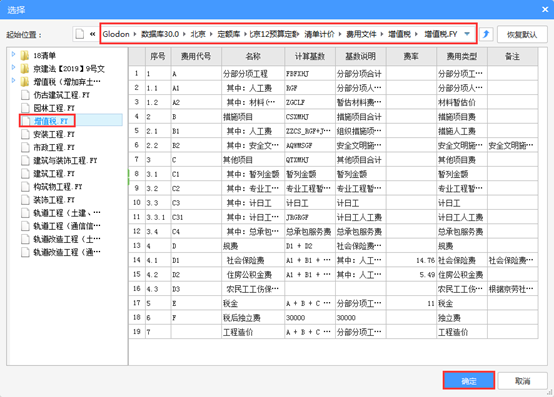
Task: Click 定额库 breadcrumb segment
Action: tap(229, 34)
